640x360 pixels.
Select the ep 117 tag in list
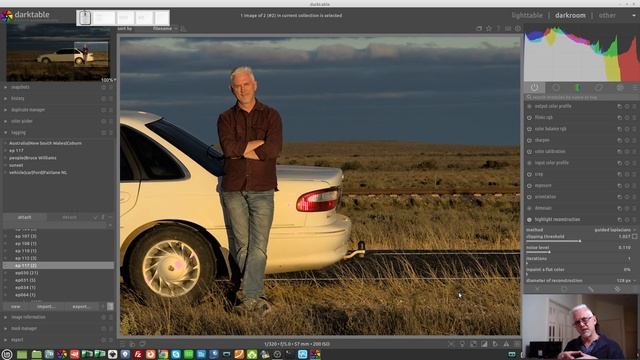point(26,265)
